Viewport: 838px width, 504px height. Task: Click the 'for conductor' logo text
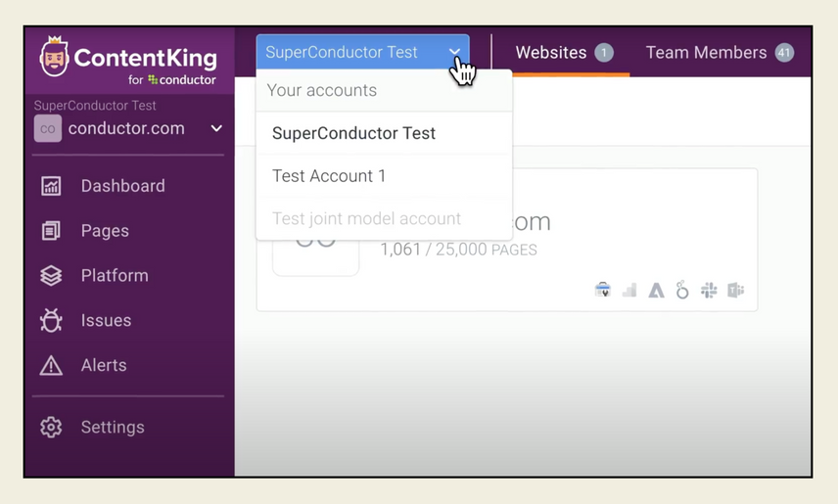coord(172,79)
